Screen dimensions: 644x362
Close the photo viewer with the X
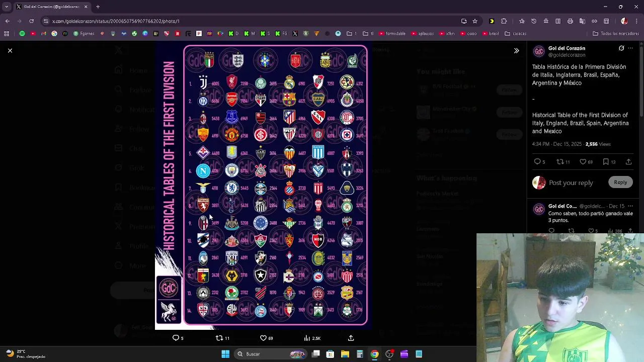click(x=10, y=50)
